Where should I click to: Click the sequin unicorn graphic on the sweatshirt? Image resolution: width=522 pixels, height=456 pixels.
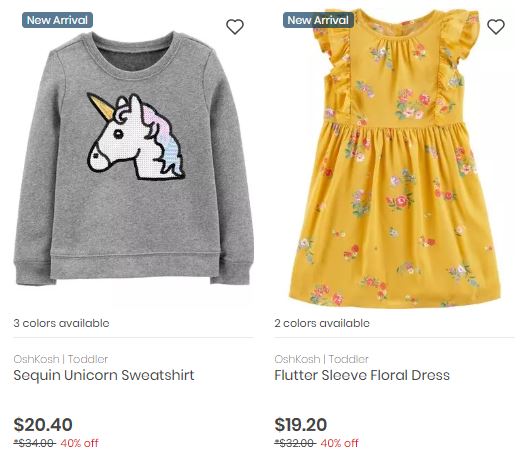click(135, 137)
